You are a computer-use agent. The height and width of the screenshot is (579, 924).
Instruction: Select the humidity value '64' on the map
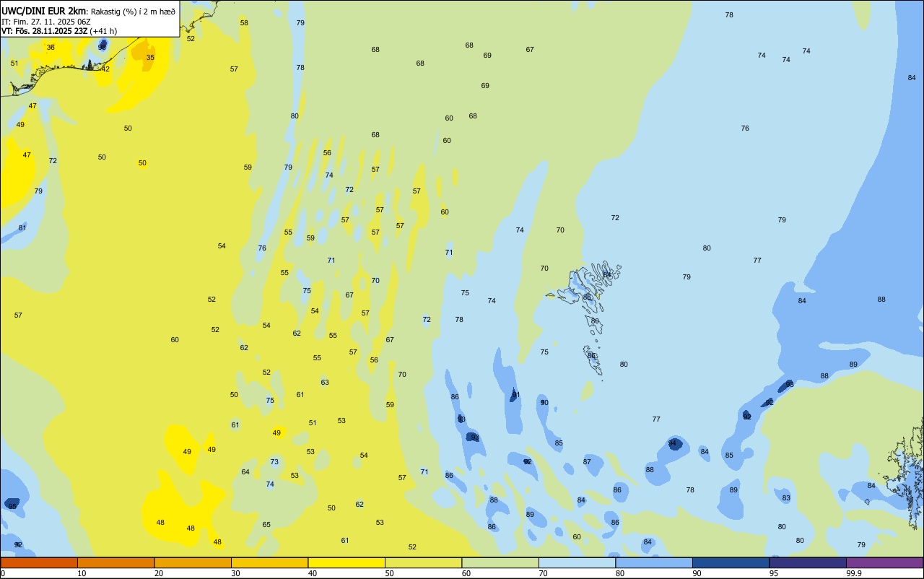point(245,472)
